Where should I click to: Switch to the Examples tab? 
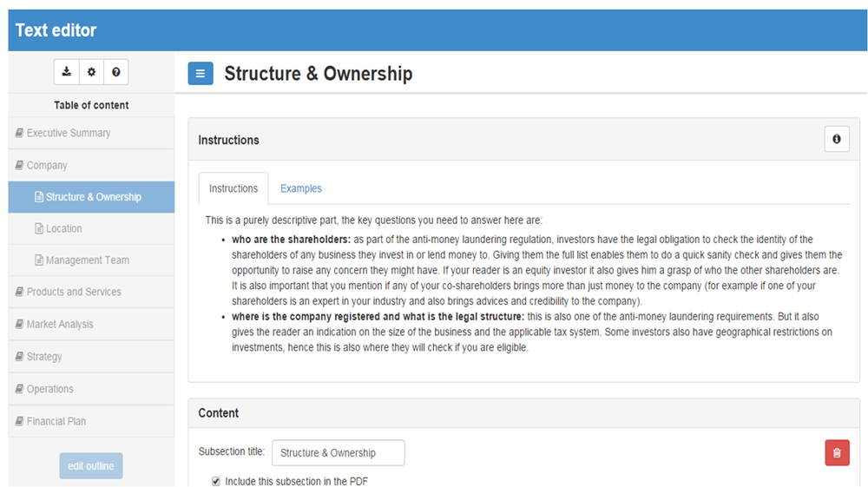[300, 188]
